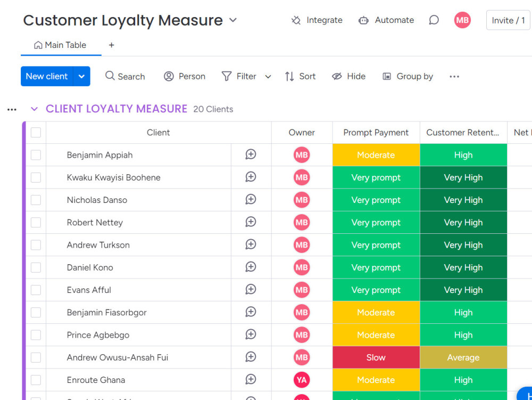
Task: Collapse the Client Loyalty Measure group
Action: [x=34, y=109]
